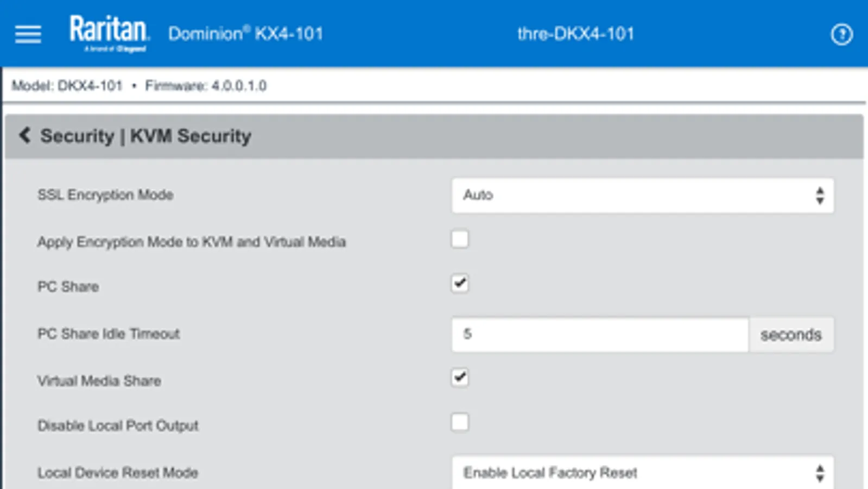Click the Security | KVM Security heading
The image size is (868, 489).
tap(145, 136)
